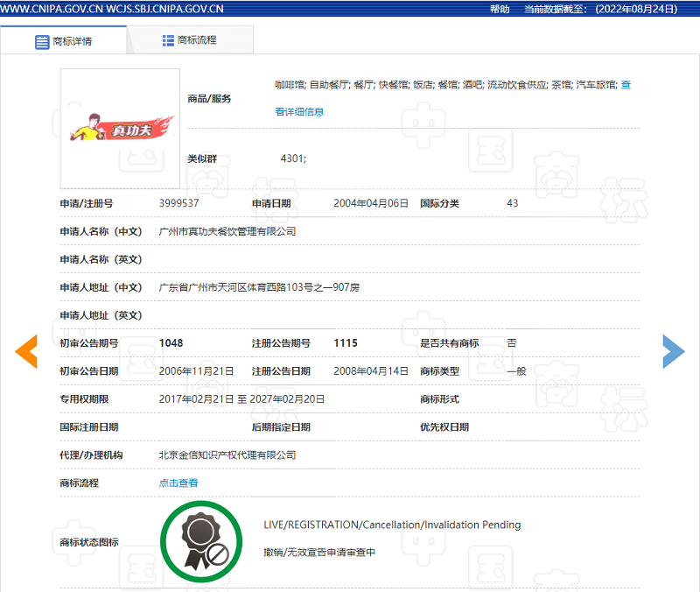Viewport: 700px width, 592px height.
Task: Click the 注册公告期号 value 1115
Action: click(346, 343)
